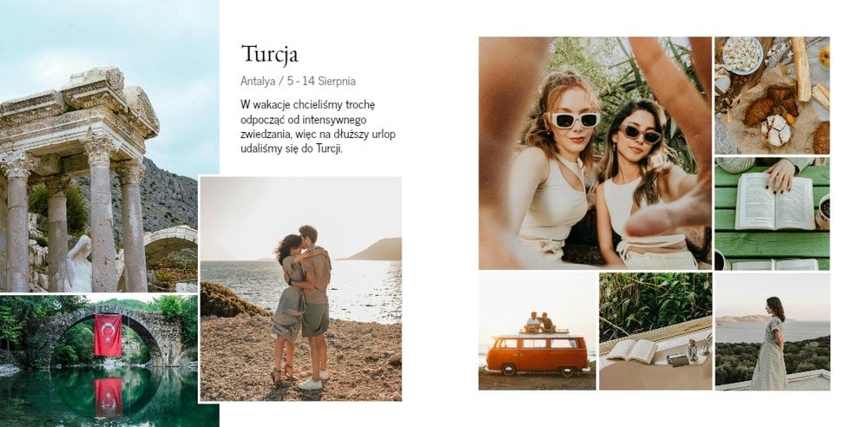Click the flag reflection in the water
The width and height of the screenshot is (868, 427).
tap(108, 397)
